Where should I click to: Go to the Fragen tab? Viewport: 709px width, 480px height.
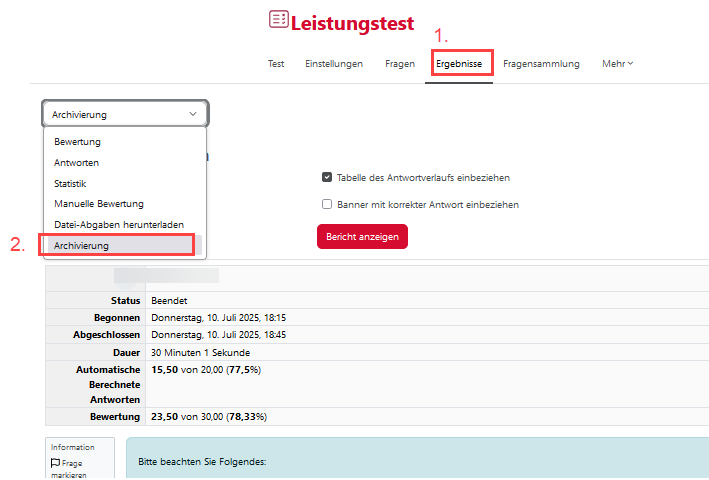[x=400, y=64]
